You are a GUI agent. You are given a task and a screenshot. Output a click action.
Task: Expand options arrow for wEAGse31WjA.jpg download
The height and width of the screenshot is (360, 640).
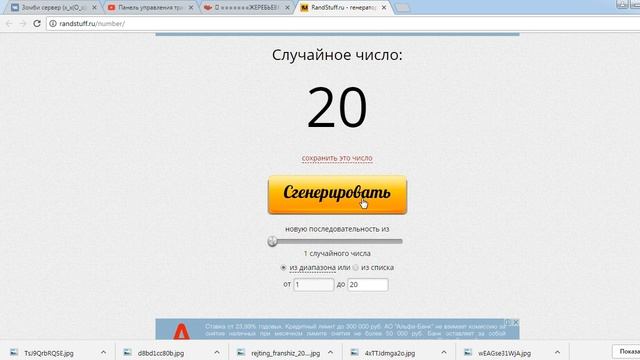pyautogui.click(x=557, y=352)
